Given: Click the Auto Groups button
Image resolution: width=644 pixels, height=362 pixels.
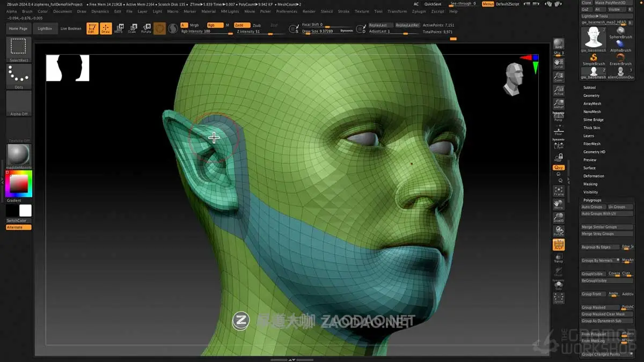Looking at the screenshot, I should click(592, 206).
